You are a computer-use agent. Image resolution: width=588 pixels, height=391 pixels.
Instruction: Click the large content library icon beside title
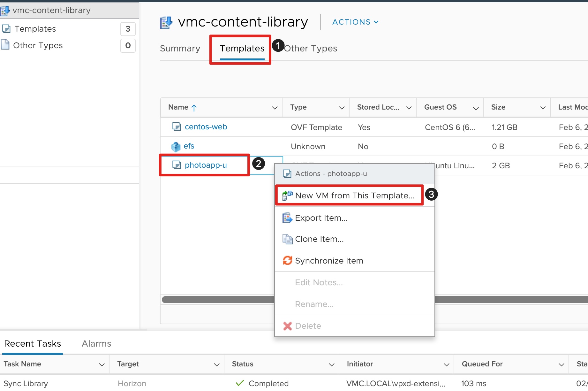(x=166, y=22)
